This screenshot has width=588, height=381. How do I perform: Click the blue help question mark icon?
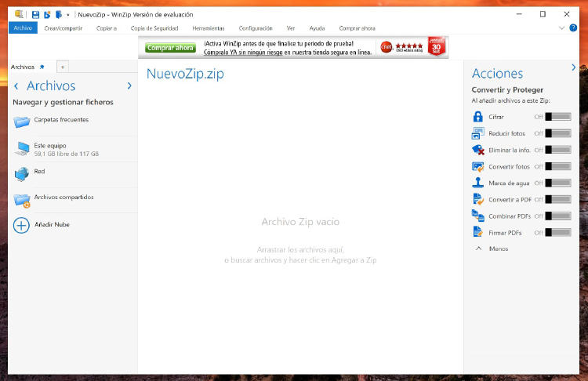pyautogui.click(x=573, y=28)
